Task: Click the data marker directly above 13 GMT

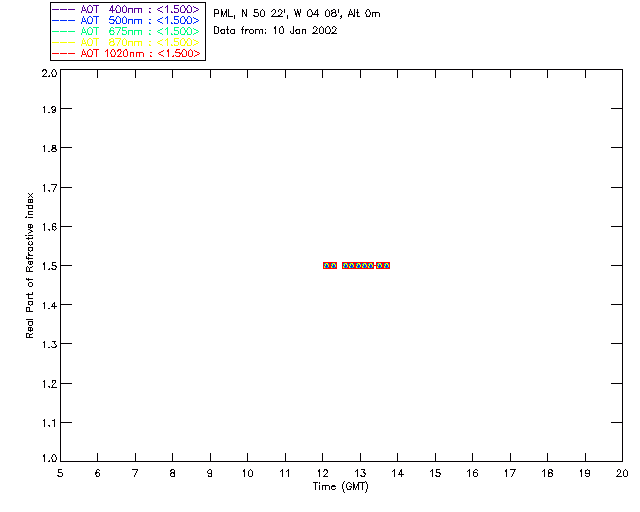Action: pos(358,265)
